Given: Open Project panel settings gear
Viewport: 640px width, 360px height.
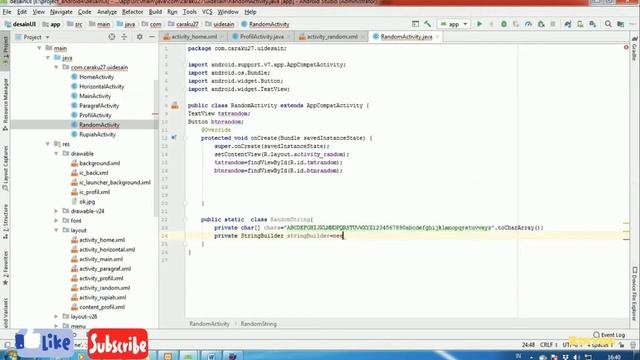Looking at the screenshot, I should (140, 37).
